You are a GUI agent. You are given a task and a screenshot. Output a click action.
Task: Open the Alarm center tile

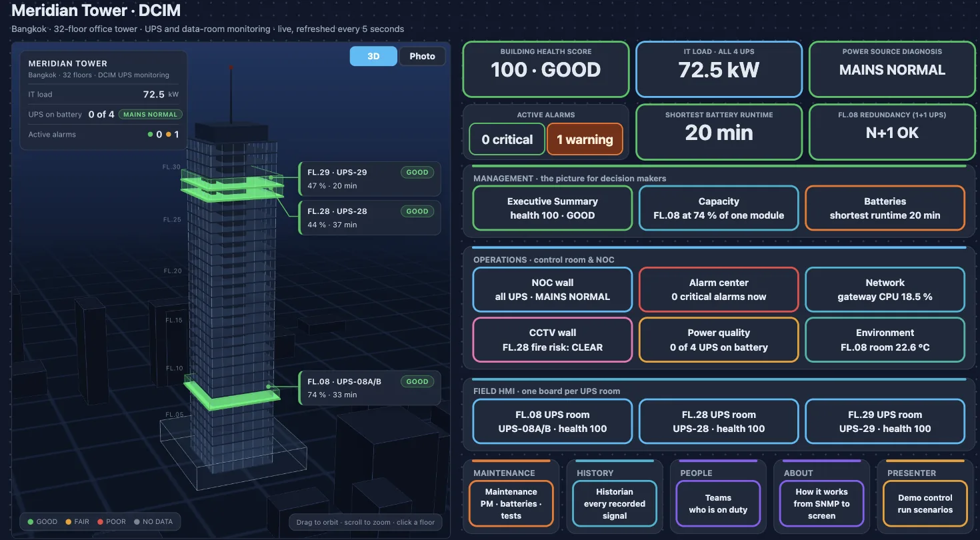point(719,289)
